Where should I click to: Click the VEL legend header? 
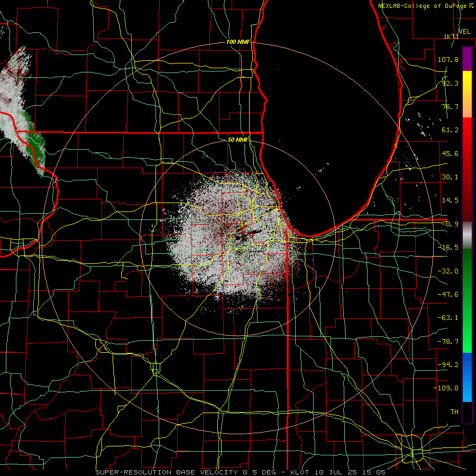[465, 32]
